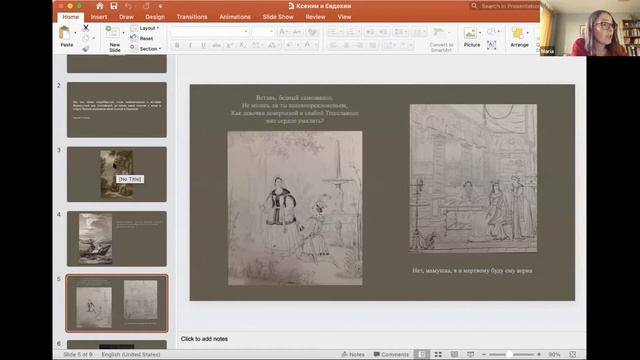Open the Section dropdown
The width and height of the screenshot is (640, 360).
(x=146, y=49)
